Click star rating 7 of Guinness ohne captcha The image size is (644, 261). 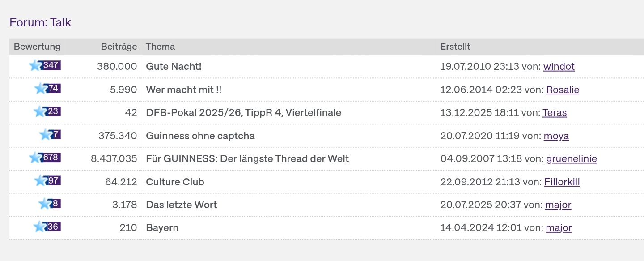click(x=50, y=135)
